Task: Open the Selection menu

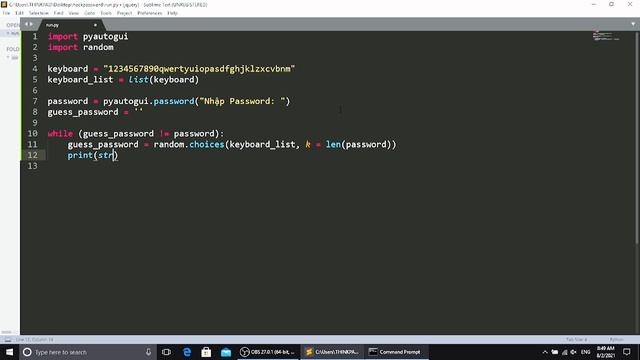Action: coord(38,13)
